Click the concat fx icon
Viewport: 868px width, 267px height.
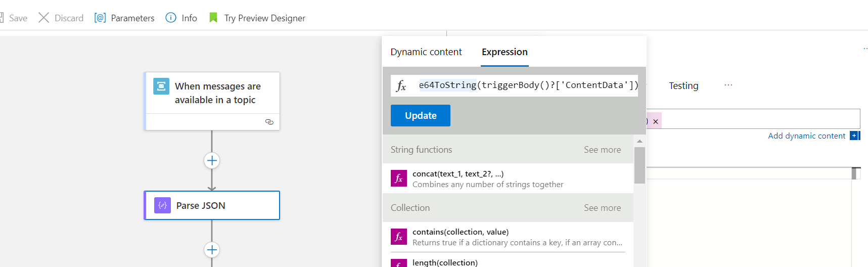399,178
